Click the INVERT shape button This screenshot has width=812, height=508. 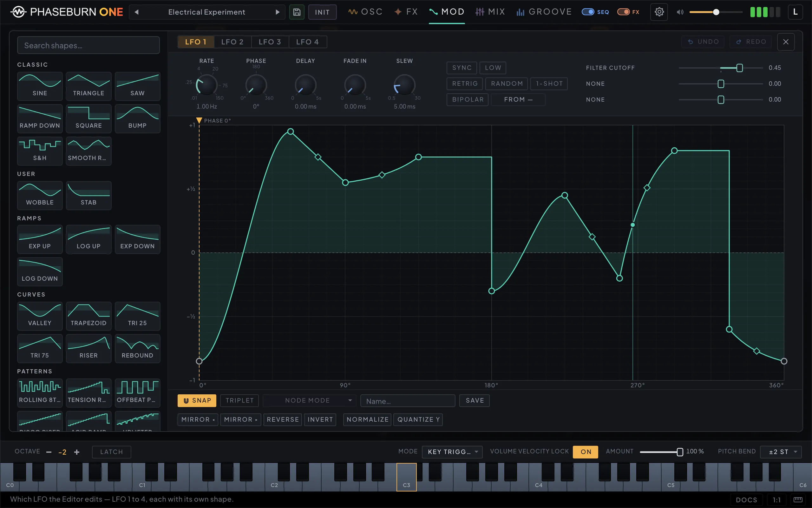[x=320, y=420]
